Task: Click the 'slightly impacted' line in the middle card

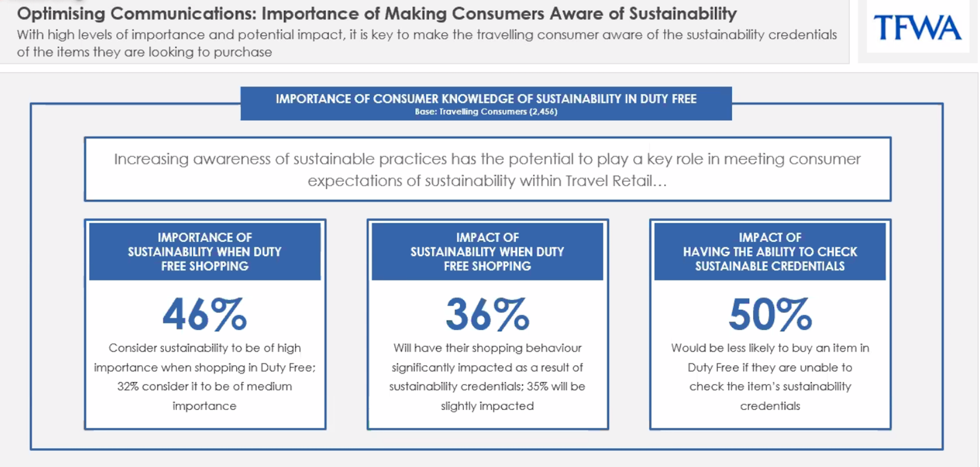Action: pos(487,406)
